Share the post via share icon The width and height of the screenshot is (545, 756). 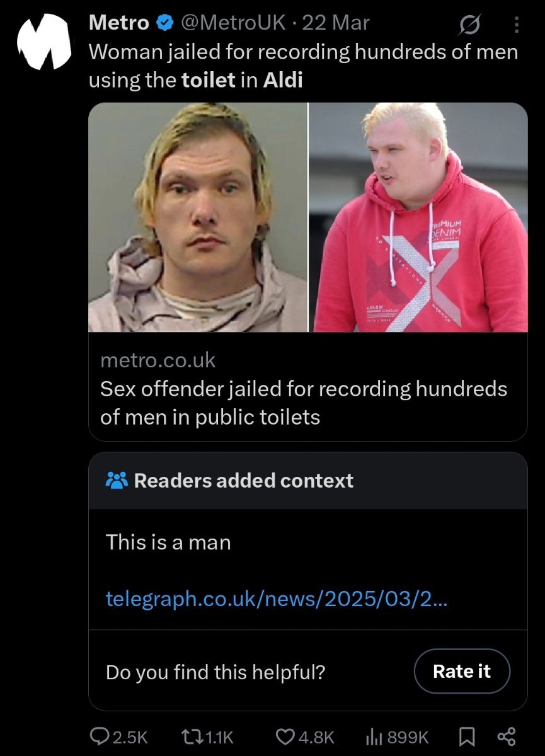[507, 736]
